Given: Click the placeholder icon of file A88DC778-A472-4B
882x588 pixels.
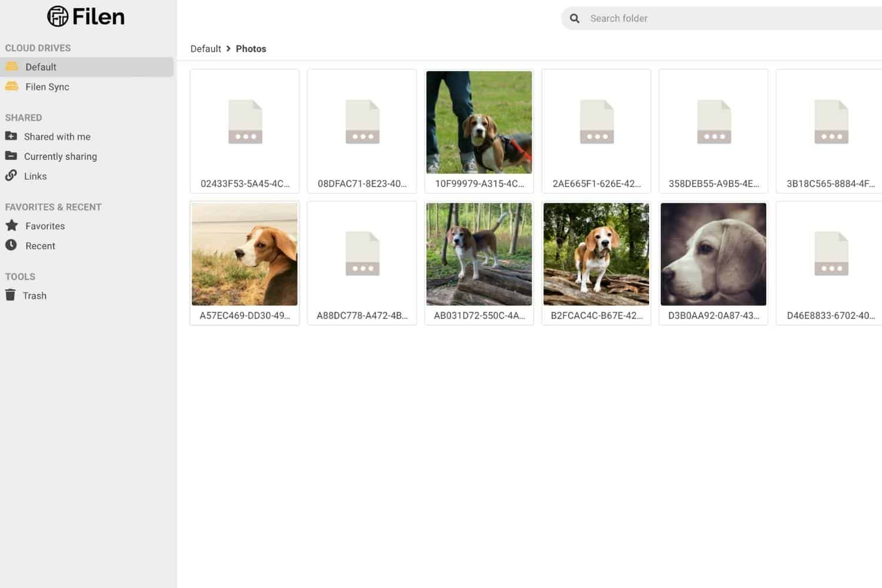Looking at the screenshot, I should point(362,253).
